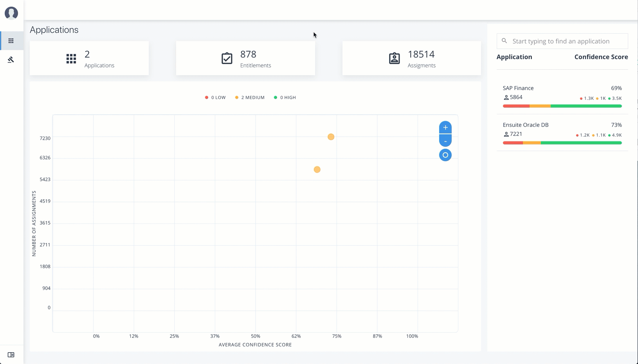Click the upper orange data point in chart

[x=331, y=137]
